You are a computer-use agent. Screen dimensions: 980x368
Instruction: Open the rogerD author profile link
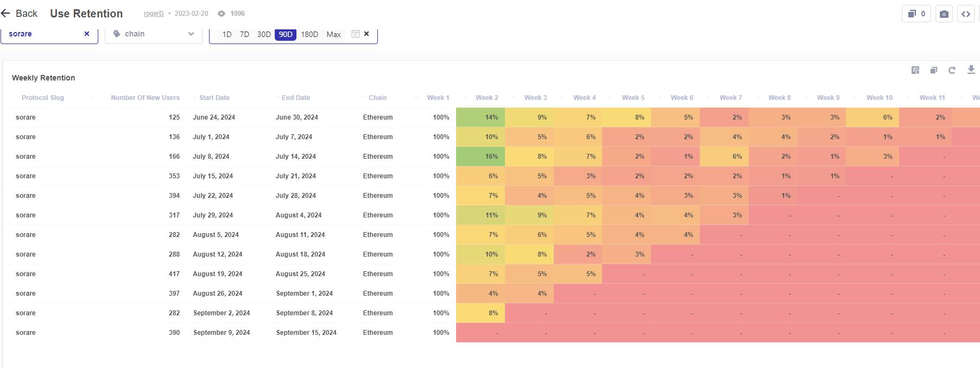click(154, 14)
